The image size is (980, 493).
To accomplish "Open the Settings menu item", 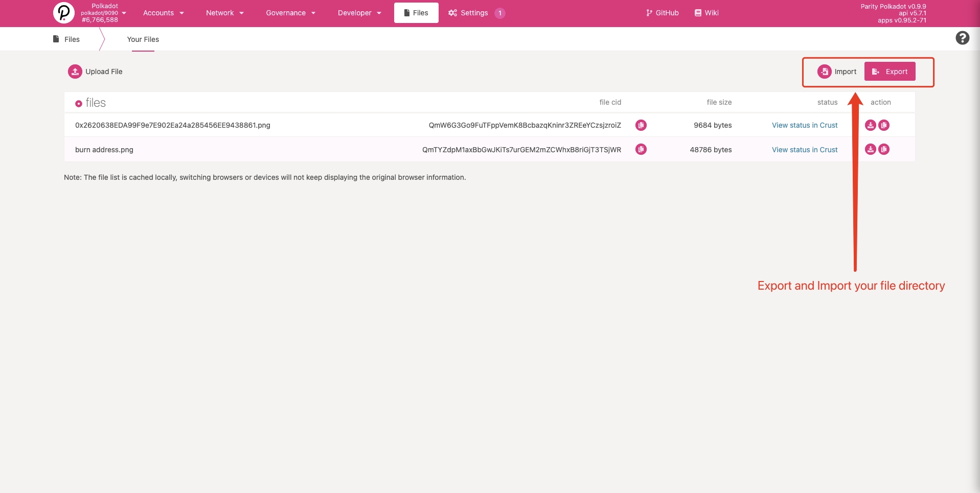I will point(469,13).
